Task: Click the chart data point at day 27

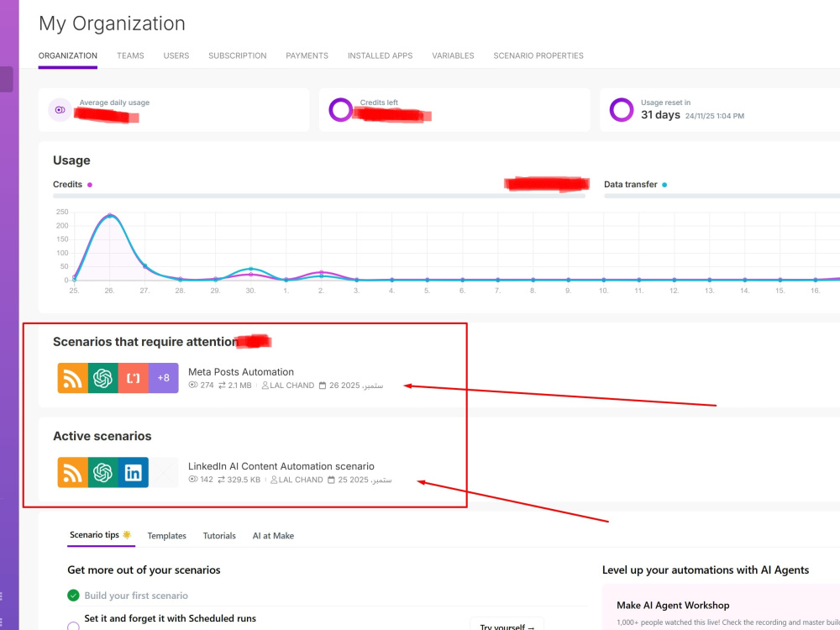Action: tap(144, 265)
